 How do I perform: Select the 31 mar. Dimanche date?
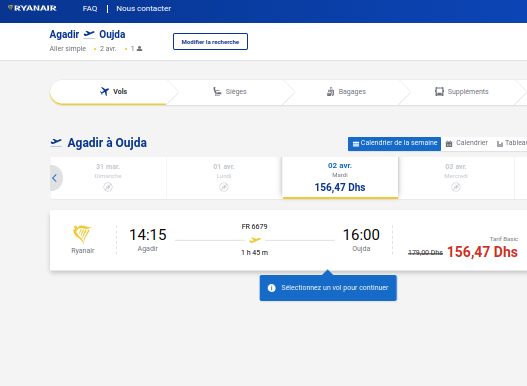pyautogui.click(x=108, y=178)
